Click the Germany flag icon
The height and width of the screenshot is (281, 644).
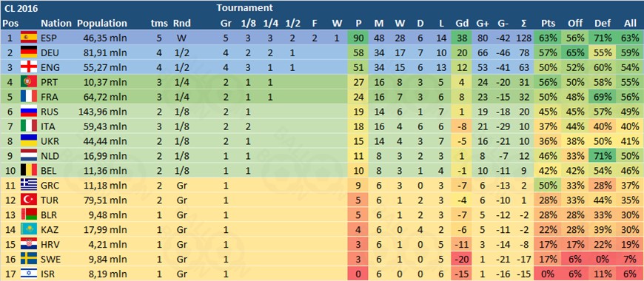pos(29,53)
